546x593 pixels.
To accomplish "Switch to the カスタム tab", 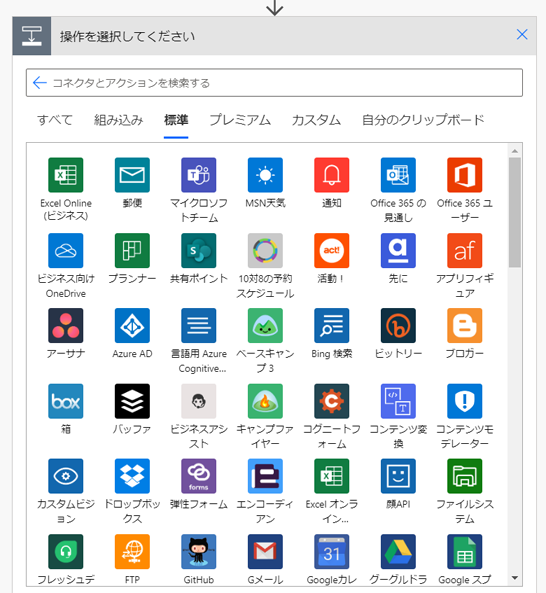I will (x=316, y=120).
